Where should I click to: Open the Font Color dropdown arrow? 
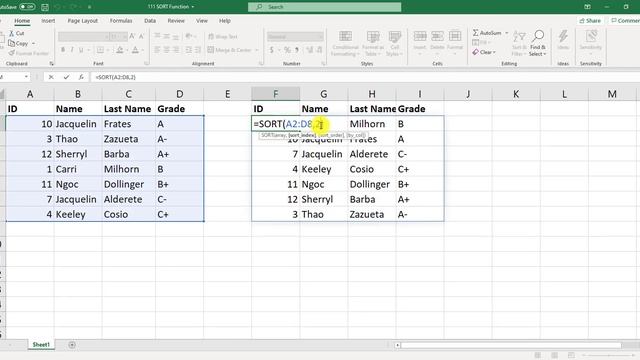pos(142,50)
